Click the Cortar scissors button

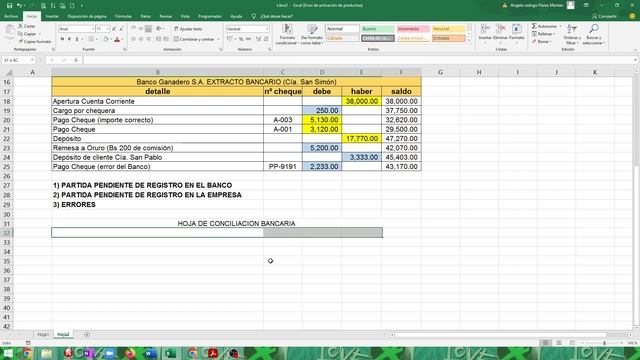click(27, 26)
